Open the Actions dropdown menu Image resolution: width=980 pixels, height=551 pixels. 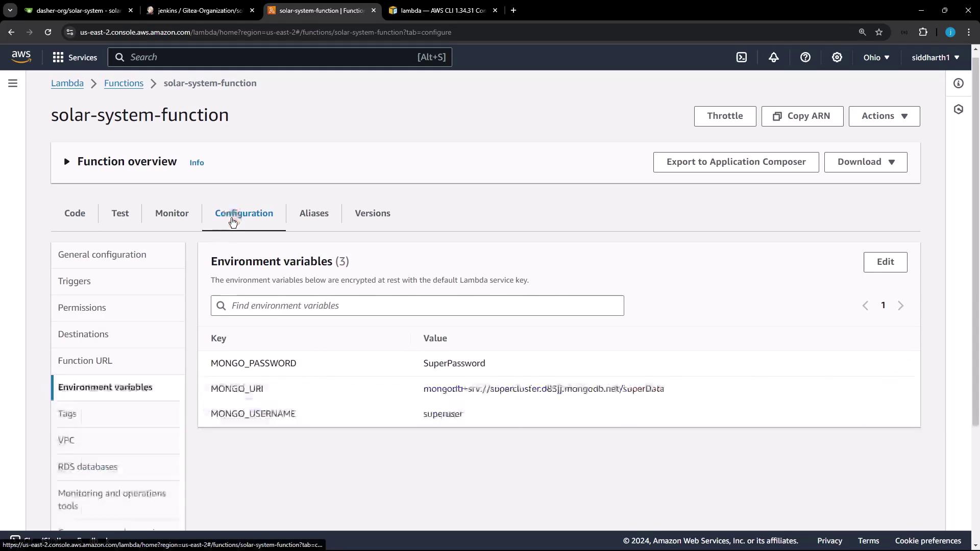click(x=884, y=116)
